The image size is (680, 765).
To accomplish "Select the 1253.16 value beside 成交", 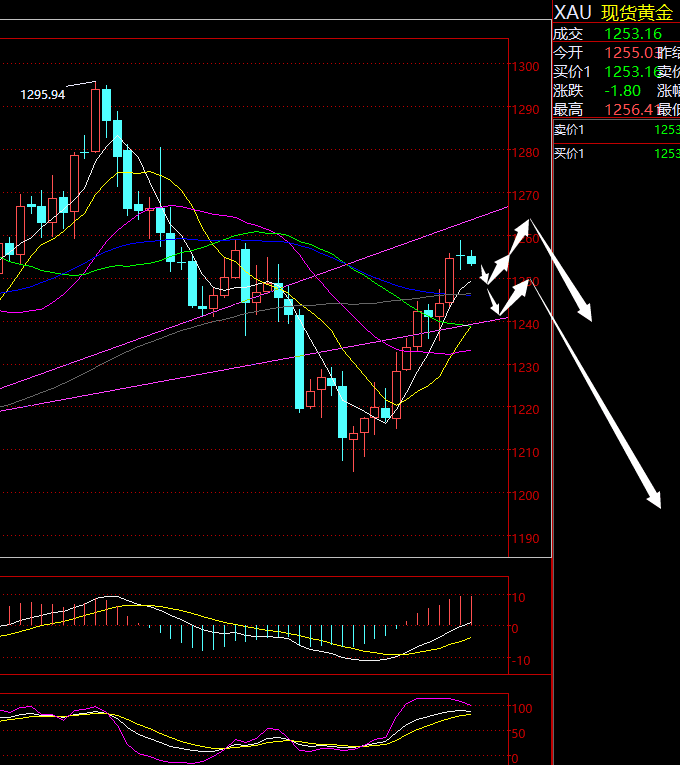I will coord(633,34).
